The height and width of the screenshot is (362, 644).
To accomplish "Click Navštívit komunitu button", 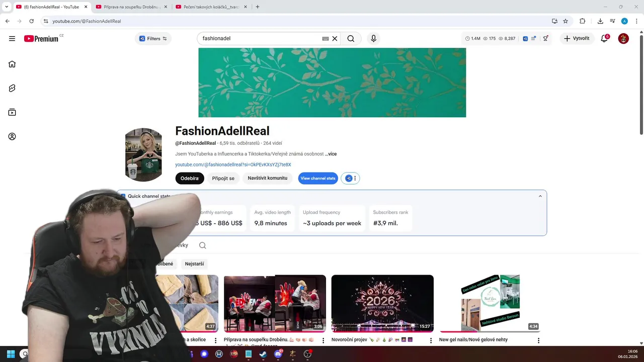I will coord(267,178).
